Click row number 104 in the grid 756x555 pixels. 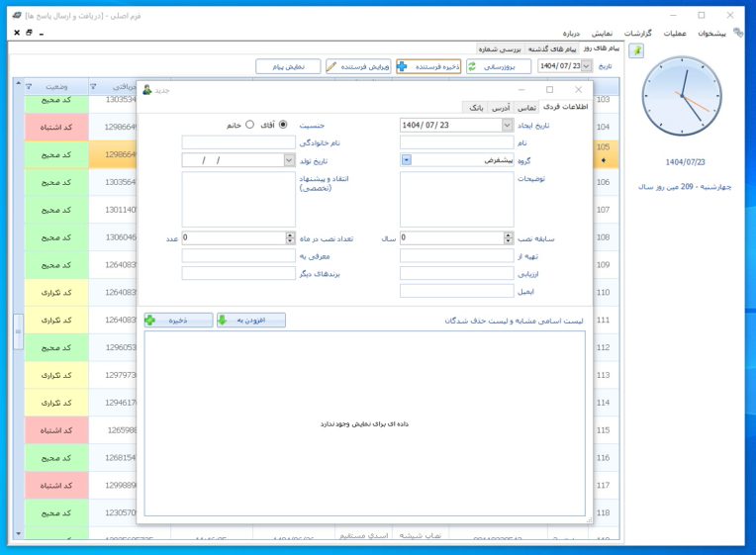(604, 127)
